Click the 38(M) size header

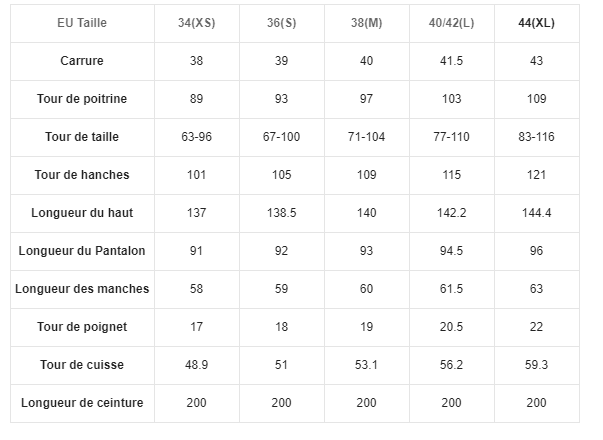click(x=366, y=23)
